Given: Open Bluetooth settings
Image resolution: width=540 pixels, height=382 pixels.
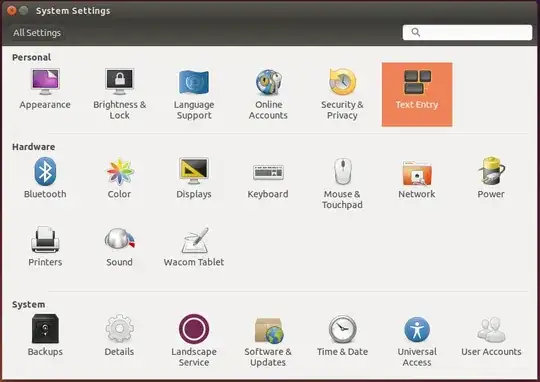Looking at the screenshot, I should coord(45,178).
